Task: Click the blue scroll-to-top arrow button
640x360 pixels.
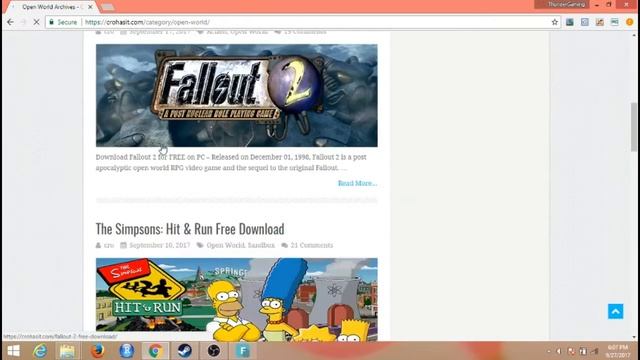Action: click(x=616, y=311)
